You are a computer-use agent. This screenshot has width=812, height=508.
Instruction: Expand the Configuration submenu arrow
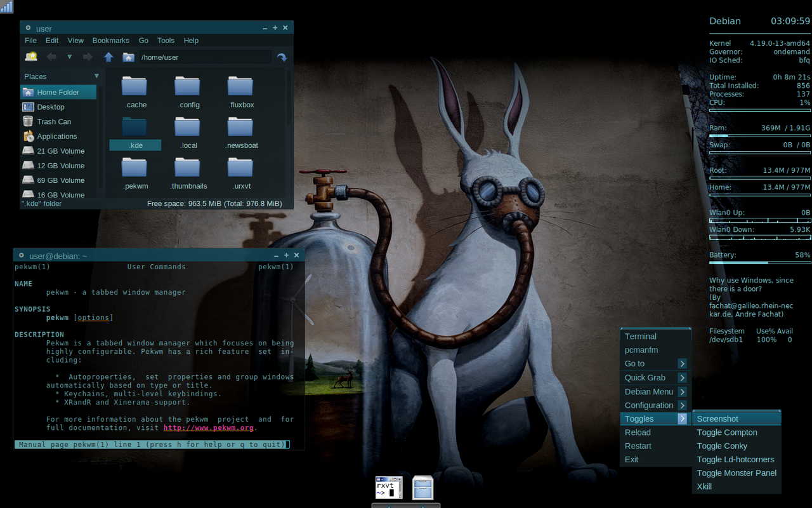(682, 405)
